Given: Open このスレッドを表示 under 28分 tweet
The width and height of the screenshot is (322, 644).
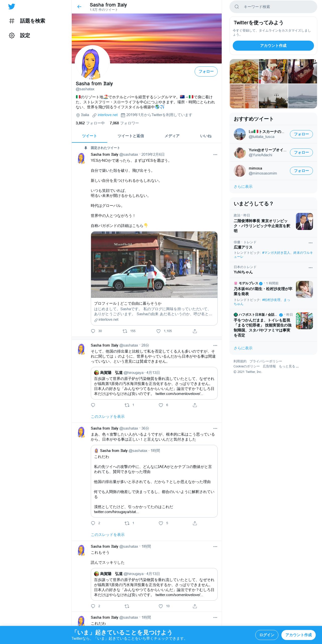Looking at the screenshot, I should 108,417.
